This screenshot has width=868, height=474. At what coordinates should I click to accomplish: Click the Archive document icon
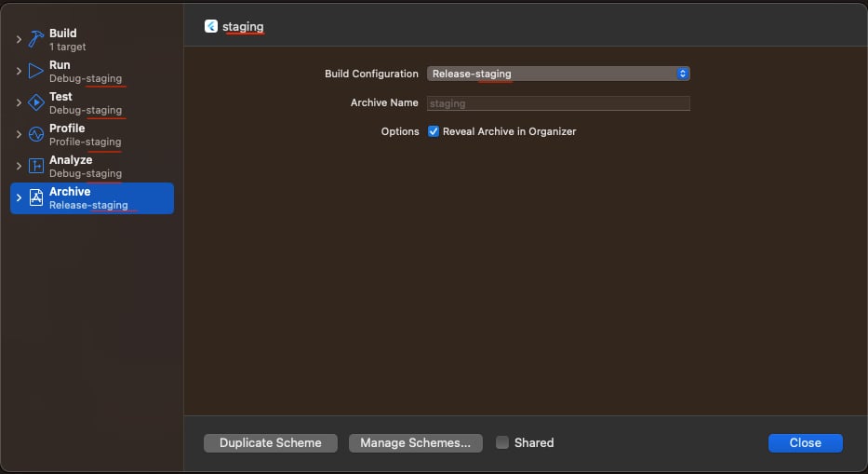[x=36, y=197]
